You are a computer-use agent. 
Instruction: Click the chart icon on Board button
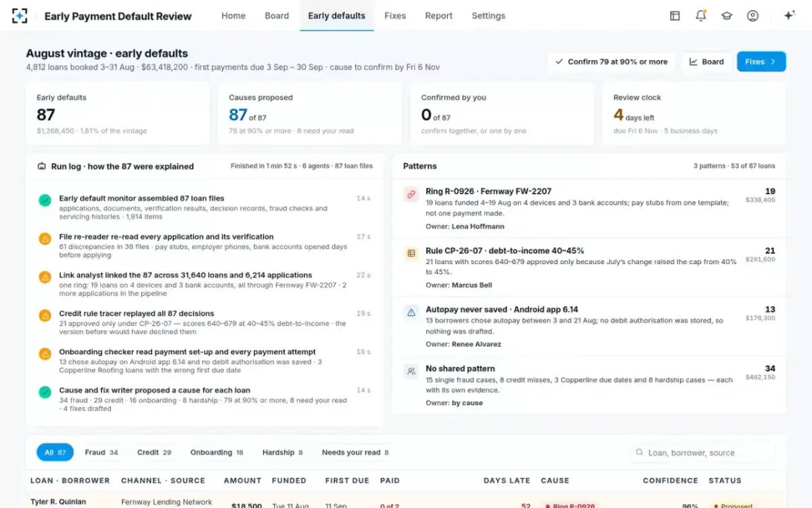pos(694,62)
